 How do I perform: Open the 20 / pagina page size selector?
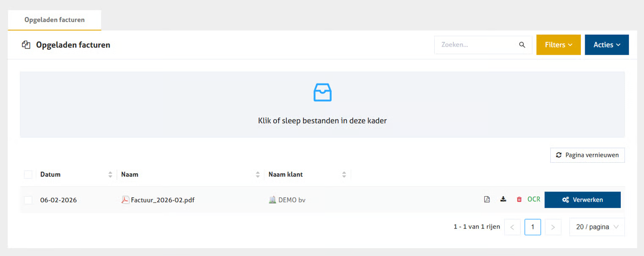pyautogui.click(x=597, y=227)
